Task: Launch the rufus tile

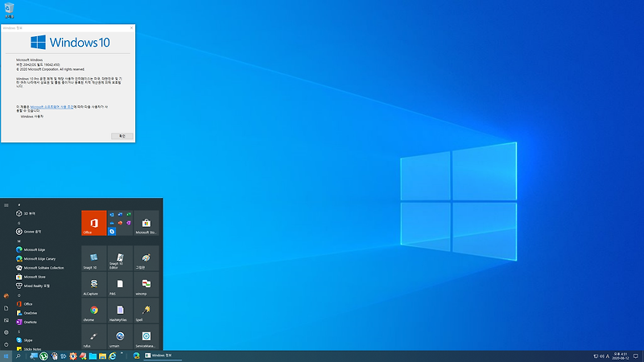Action: click(93, 336)
